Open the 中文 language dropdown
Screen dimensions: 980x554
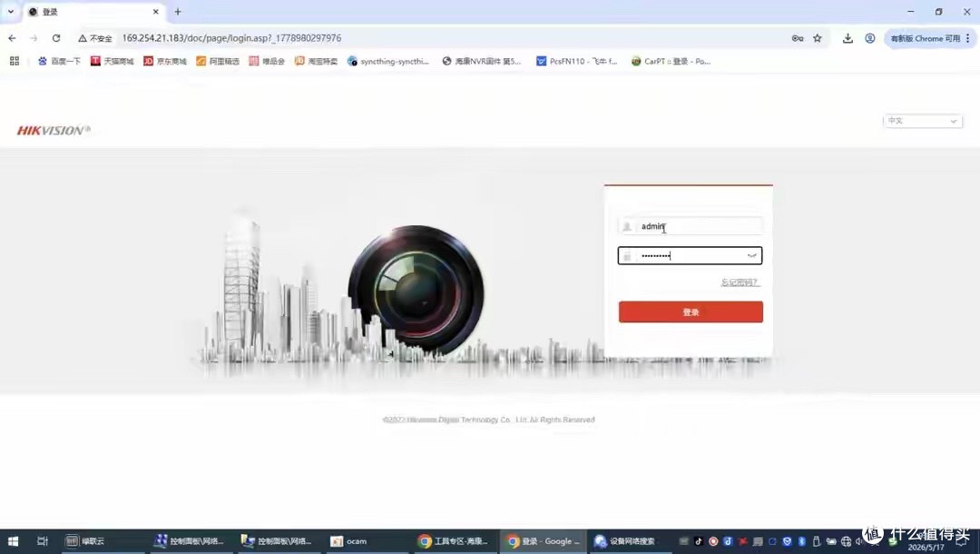coord(923,121)
